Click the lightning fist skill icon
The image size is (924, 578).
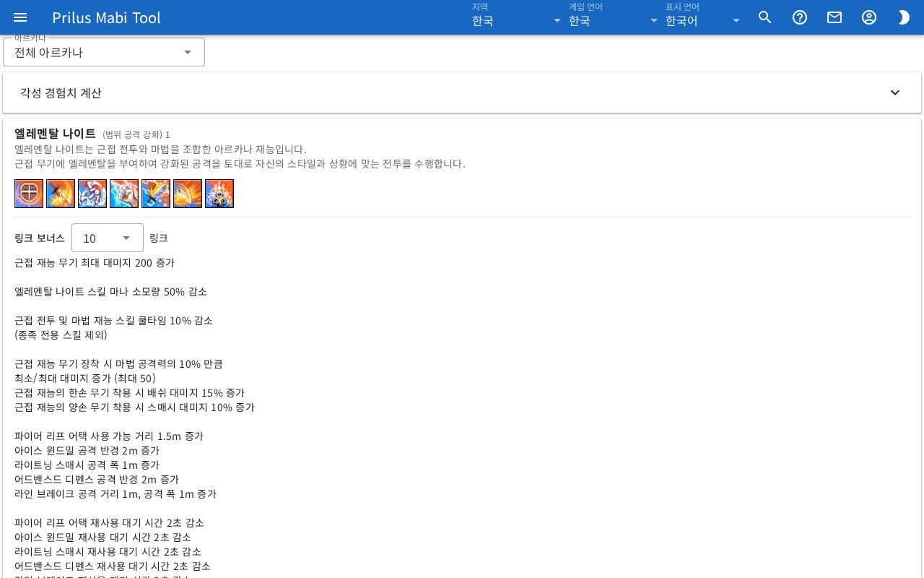click(124, 194)
